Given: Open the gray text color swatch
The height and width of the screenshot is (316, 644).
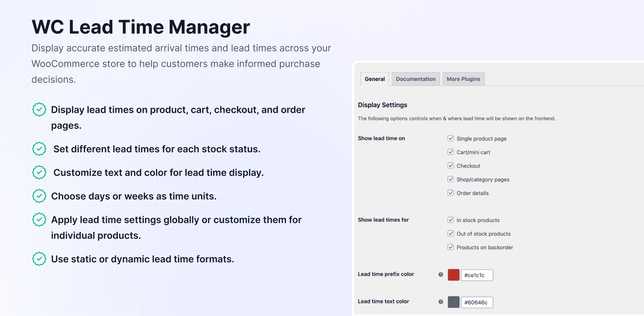Looking at the screenshot, I should coord(454,302).
